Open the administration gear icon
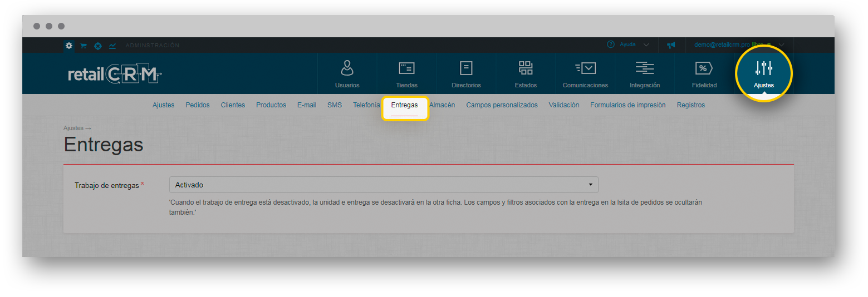868x297 pixels. pos(68,45)
